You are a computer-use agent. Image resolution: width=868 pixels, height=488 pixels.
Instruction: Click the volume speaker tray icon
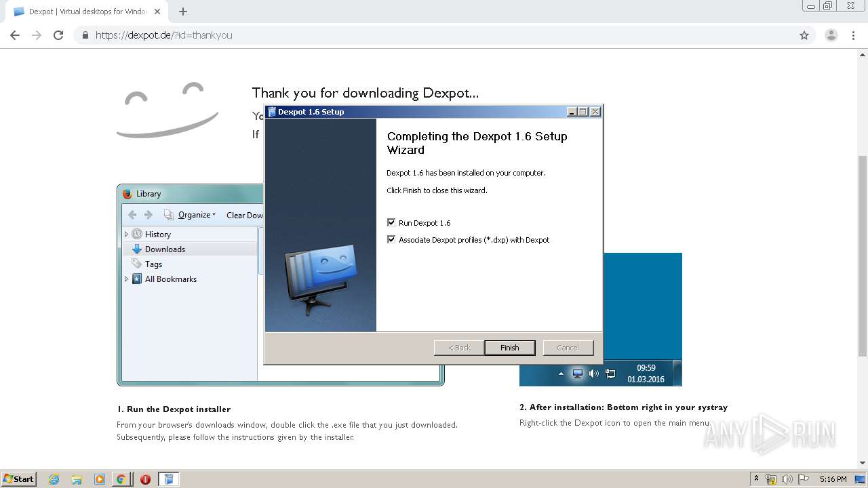tap(787, 479)
